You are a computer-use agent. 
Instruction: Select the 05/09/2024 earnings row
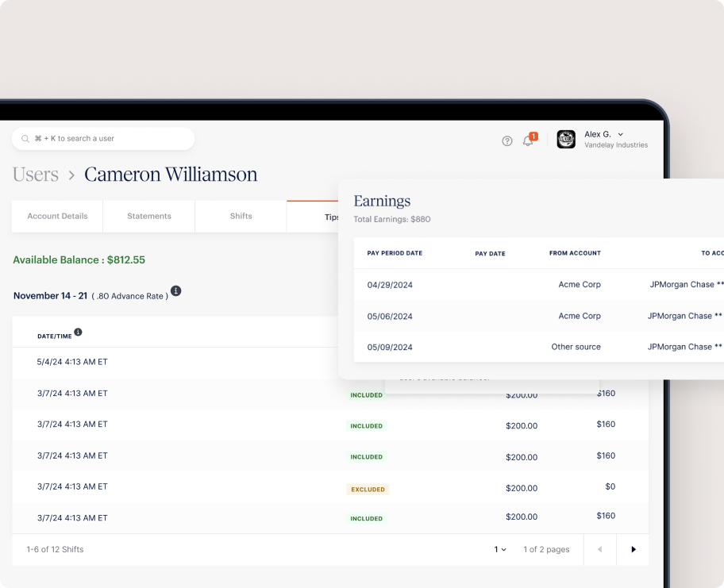click(x=539, y=347)
